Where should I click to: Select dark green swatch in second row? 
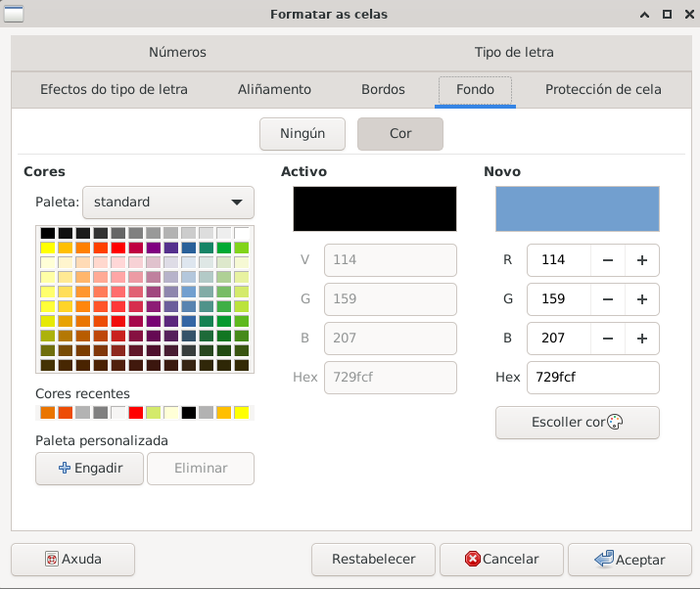pos(224,248)
